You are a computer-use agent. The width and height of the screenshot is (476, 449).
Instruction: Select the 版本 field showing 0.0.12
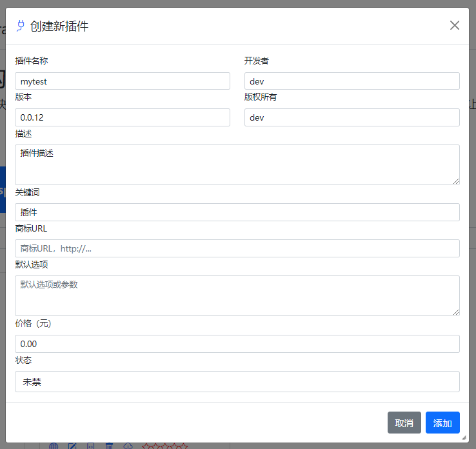(123, 117)
